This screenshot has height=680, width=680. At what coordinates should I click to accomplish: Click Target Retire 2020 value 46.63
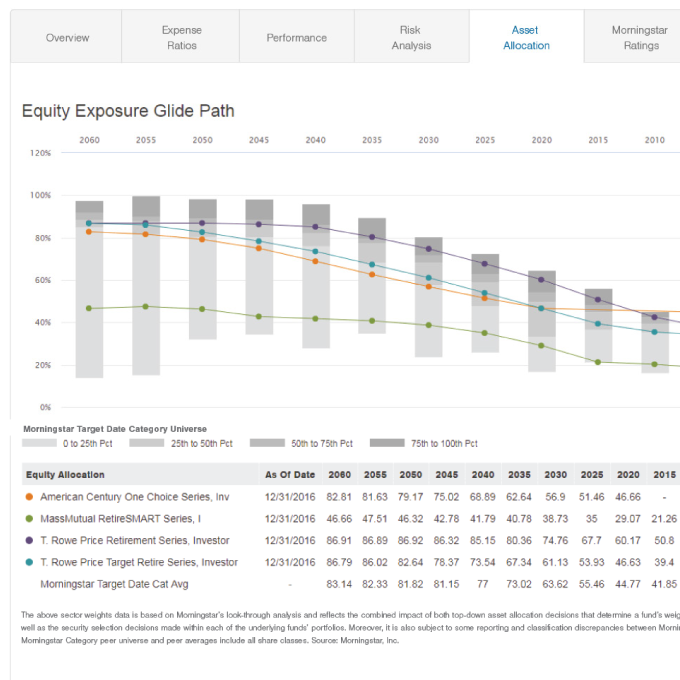[x=628, y=562]
